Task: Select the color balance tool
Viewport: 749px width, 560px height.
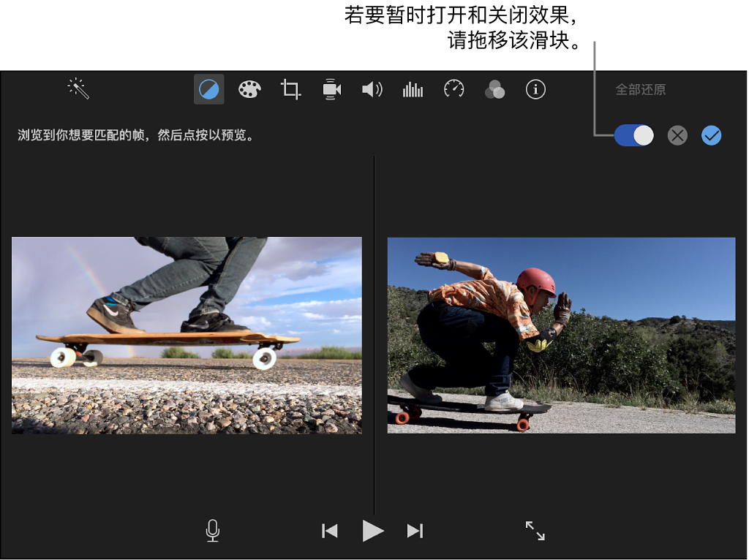Action: point(208,90)
